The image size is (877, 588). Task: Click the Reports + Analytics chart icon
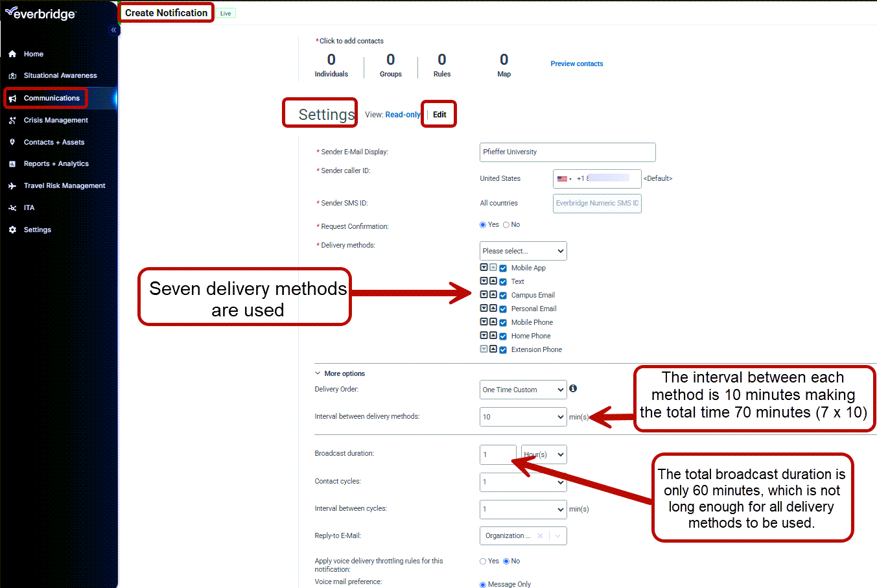(12, 164)
